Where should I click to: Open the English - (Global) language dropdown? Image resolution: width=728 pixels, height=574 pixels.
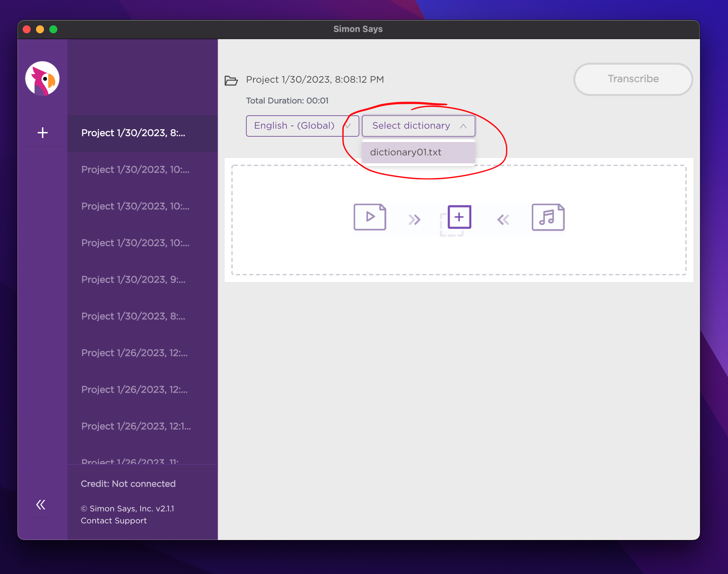click(302, 126)
